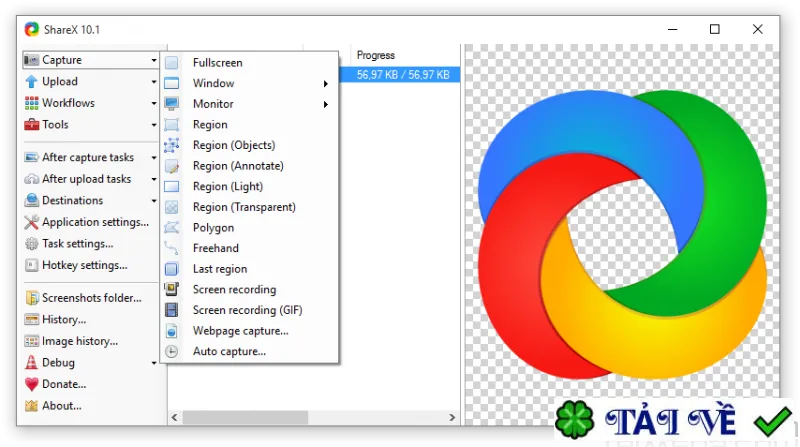Click the horizontal scrollbar right arrow
Screen dimensions: 800x447
pyautogui.click(x=452, y=417)
